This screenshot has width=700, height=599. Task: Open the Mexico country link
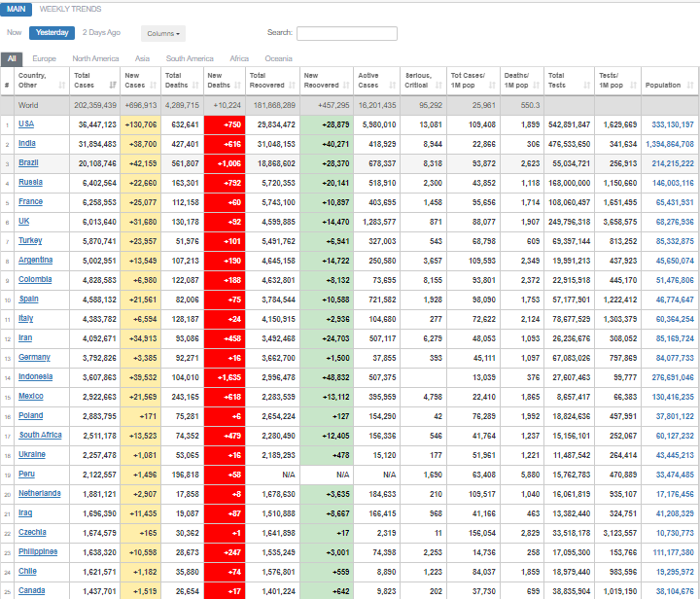click(x=31, y=397)
